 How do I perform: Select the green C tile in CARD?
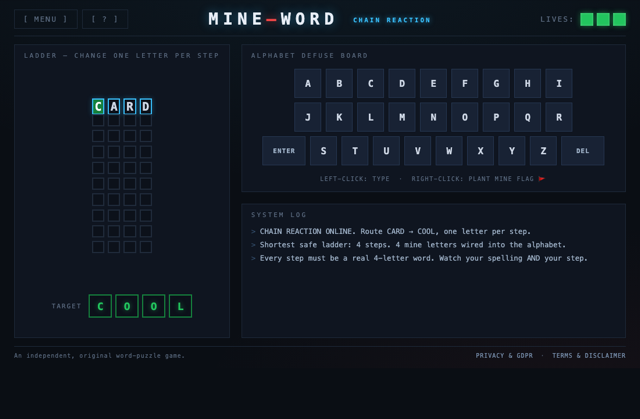click(98, 106)
